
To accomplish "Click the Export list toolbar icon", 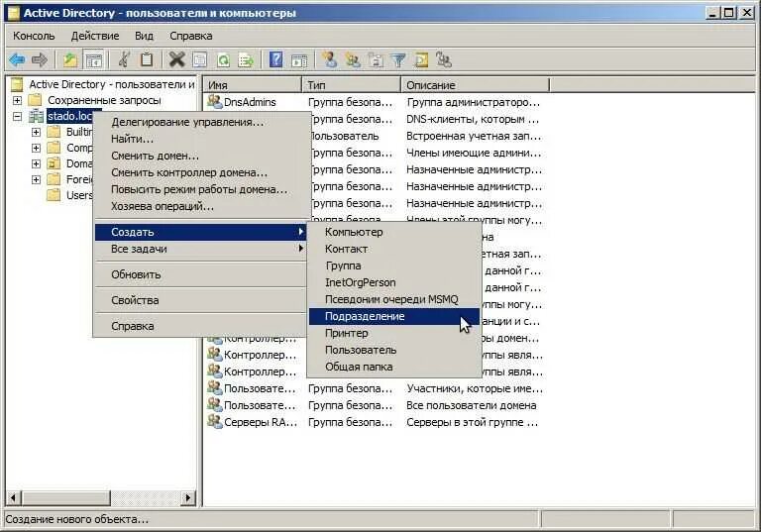I will [x=246, y=60].
